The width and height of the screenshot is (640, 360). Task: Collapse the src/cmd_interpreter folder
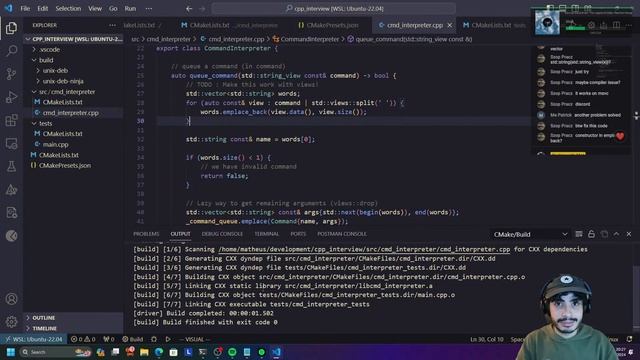[x=73, y=92]
